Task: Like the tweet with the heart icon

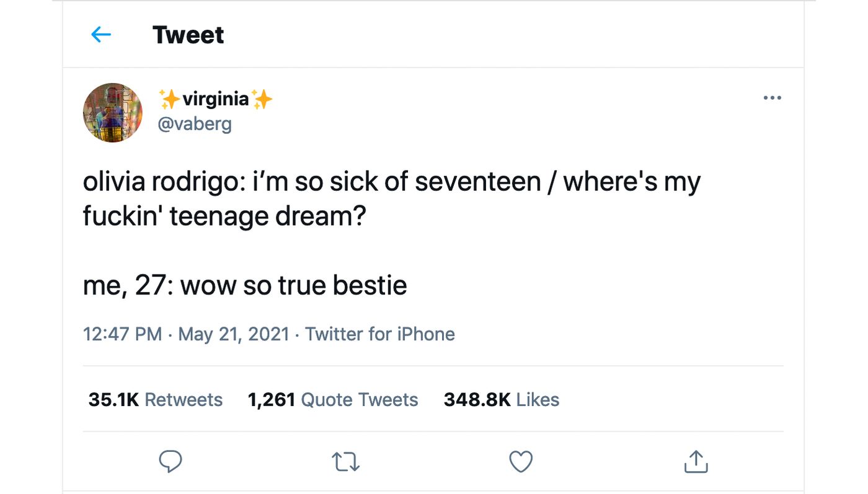Action: (x=521, y=462)
